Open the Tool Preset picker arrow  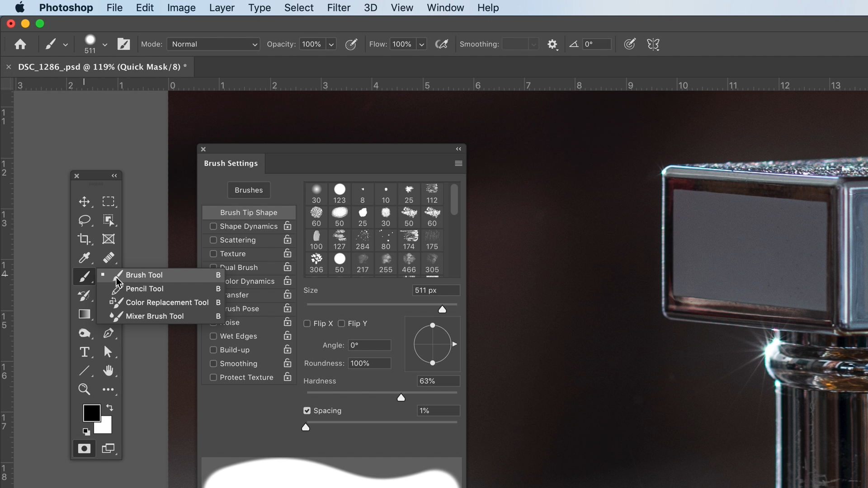(66, 44)
